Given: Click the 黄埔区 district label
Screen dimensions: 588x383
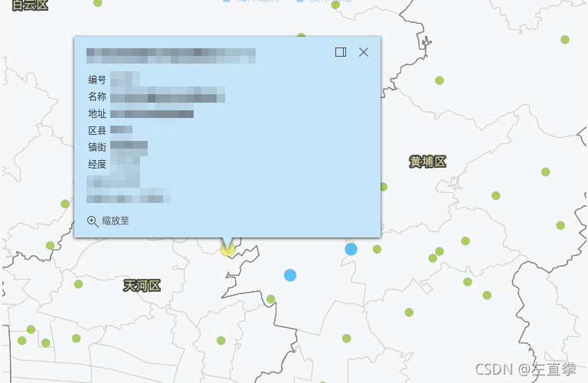Looking at the screenshot, I should [x=427, y=162].
